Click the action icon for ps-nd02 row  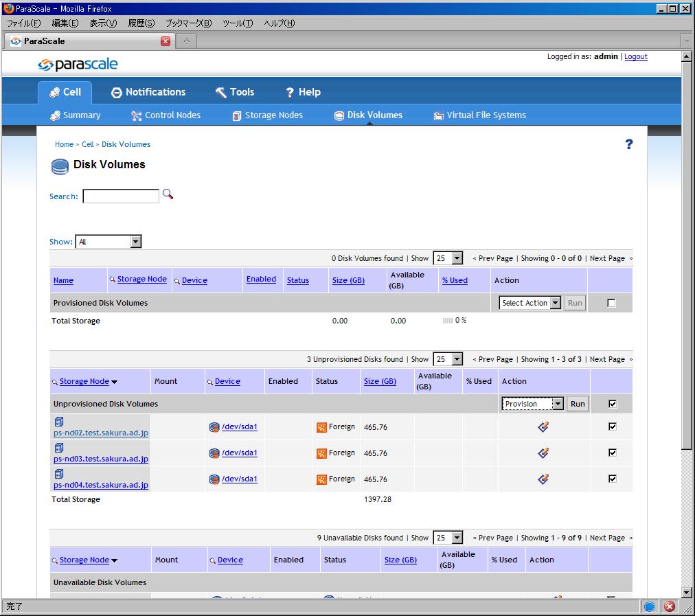(543, 426)
